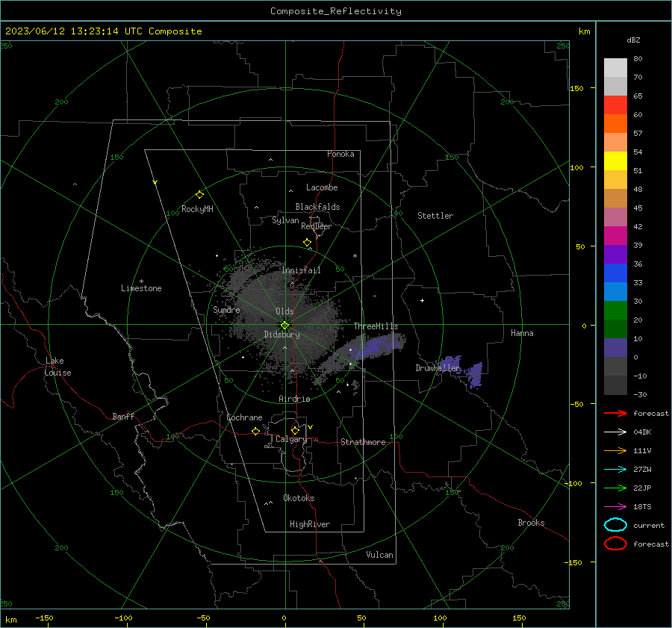
Task: Click the orange 111V arrow legend icon
Action: coord(615,450)
